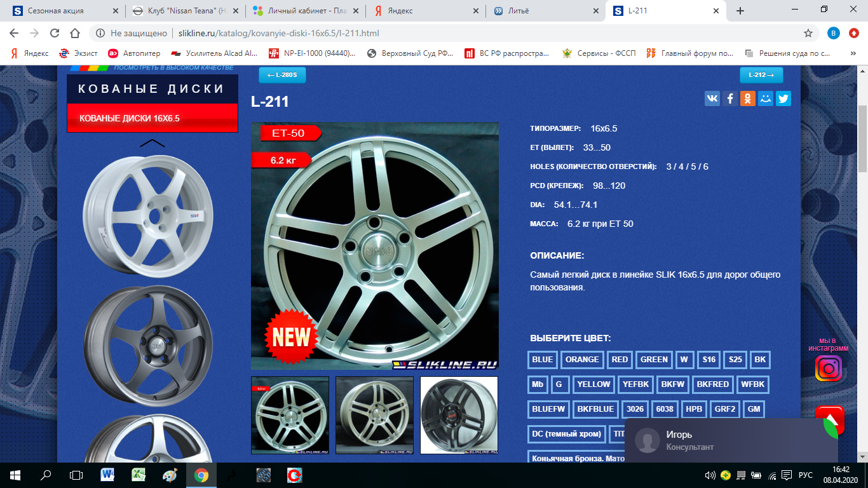Select the GREEN color option

point(654,360)
